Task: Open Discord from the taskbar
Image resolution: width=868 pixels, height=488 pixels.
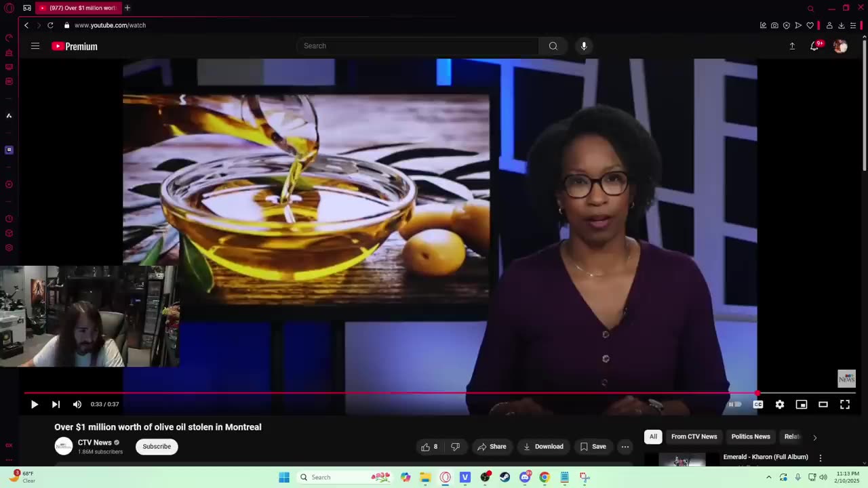Action: [525, 477]
